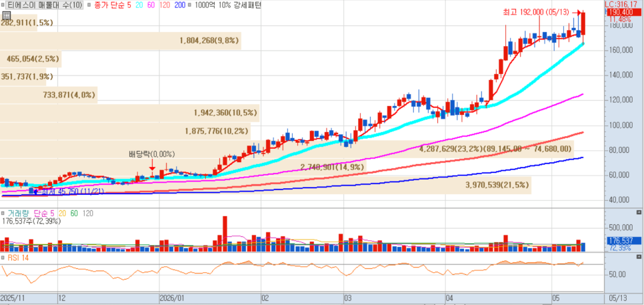
Task: Click the '티에스이 매물대 수(10)' indicator button
Action: 45,5
